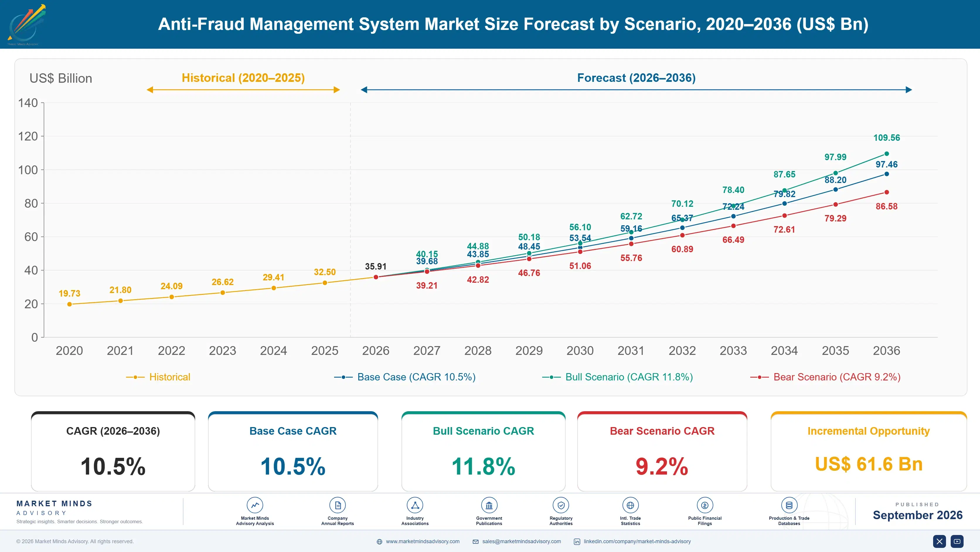Click the chart title in the header
Image resolution: width=980 pixels, height=552 pixels.
click(513, 24)
